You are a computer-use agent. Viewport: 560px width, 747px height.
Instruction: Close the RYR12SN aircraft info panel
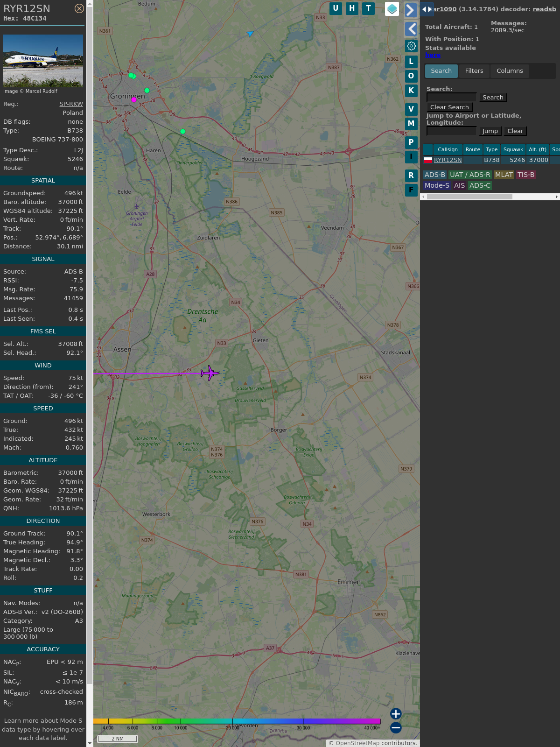click(x=79, y=8)
